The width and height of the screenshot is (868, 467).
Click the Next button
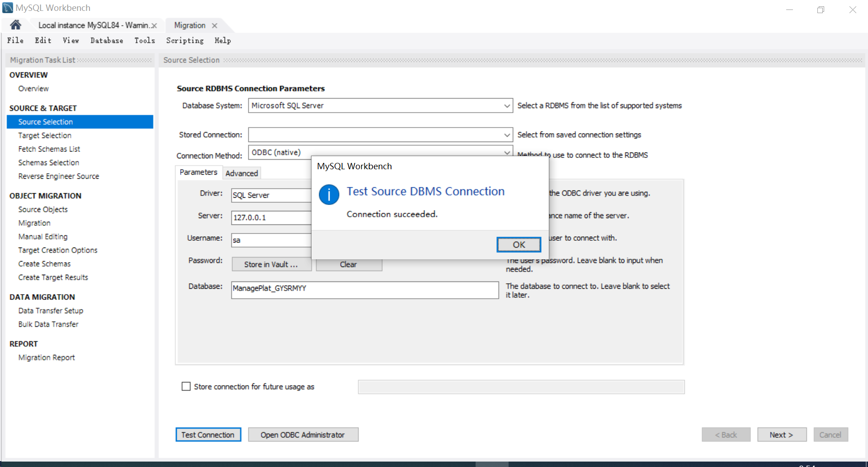(782, 435)
